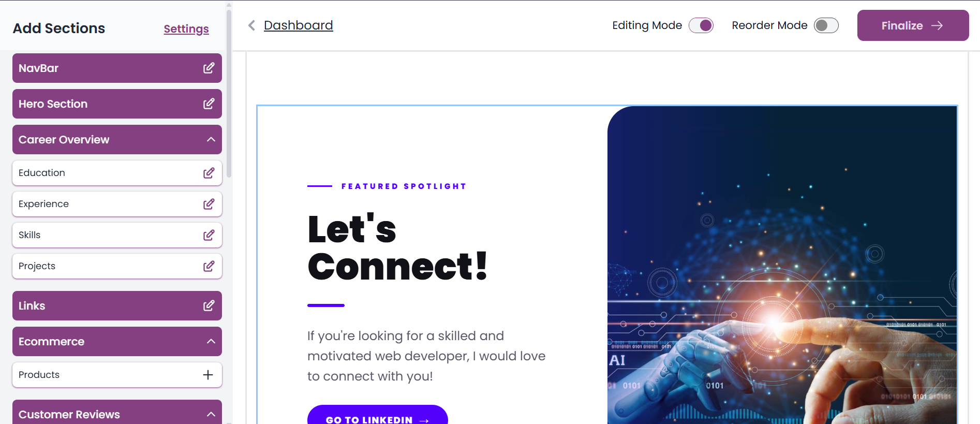
Task: Edit the Projects subsection pencil icon
Action: (209, 266)
